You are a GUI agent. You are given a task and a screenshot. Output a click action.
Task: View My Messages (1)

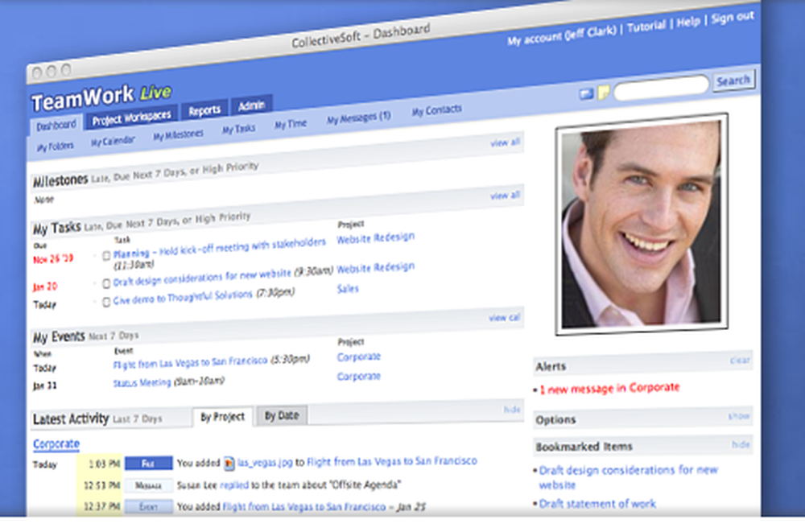pyautogui.click(x=359, y=118)
